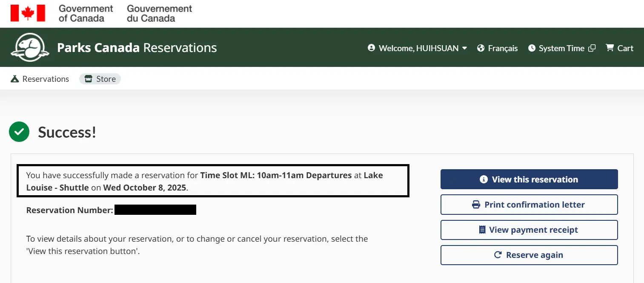Switch to the Store tab
The image size is (644, 283).
click(x=100, y=79)
